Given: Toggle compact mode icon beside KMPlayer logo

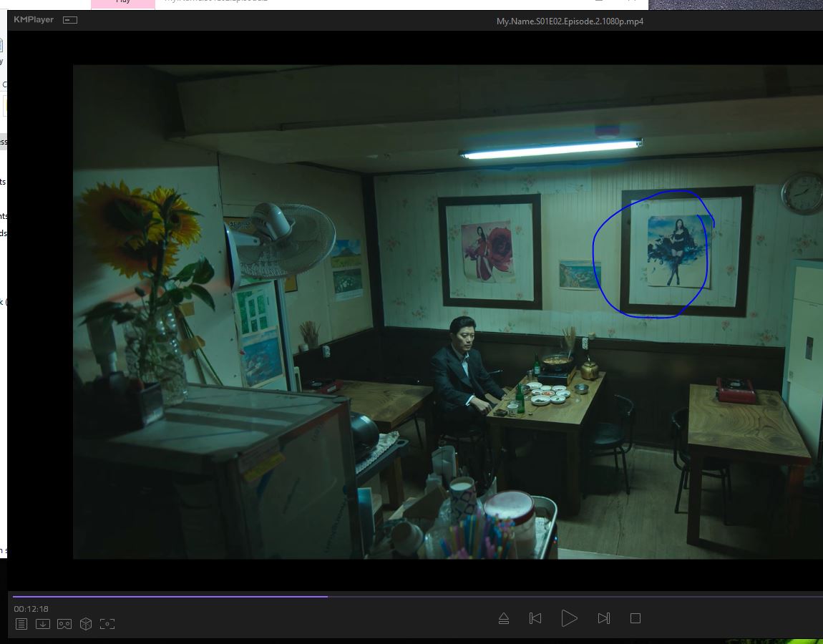Looking at the screenshot, I should click(69, 20).
